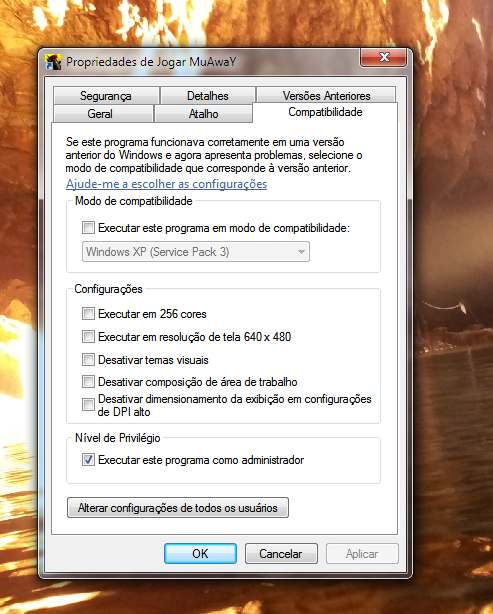Screen dimensions: 493x614
Task: Go to the Geral tab
Action: pyautogui.click(x=100, y=114)
